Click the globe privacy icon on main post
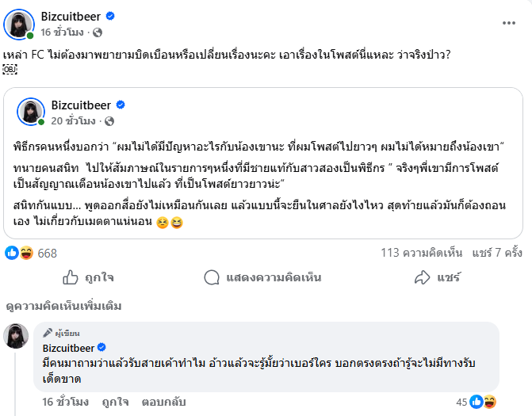 [x=98, y=33]
